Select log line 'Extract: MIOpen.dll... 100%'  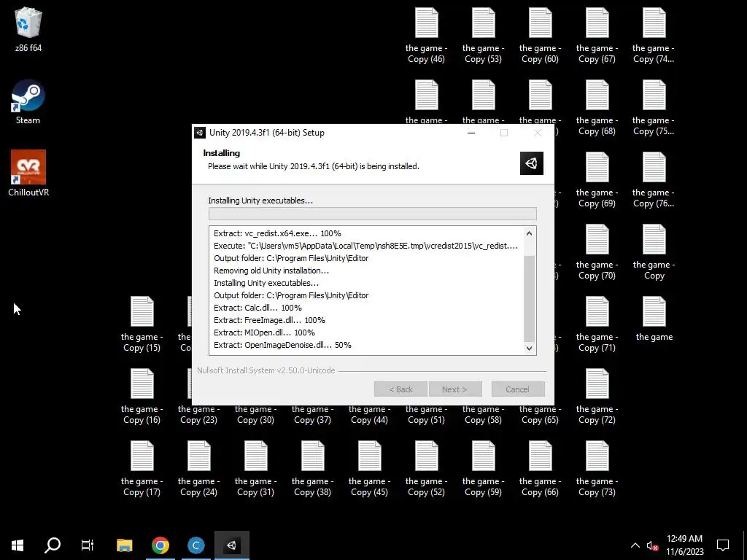point(264,332)
